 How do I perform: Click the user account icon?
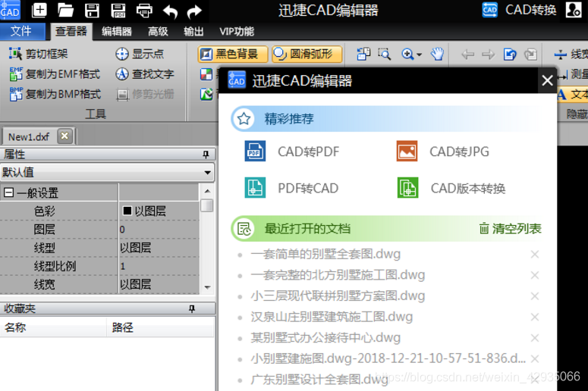tap(574, 10)
